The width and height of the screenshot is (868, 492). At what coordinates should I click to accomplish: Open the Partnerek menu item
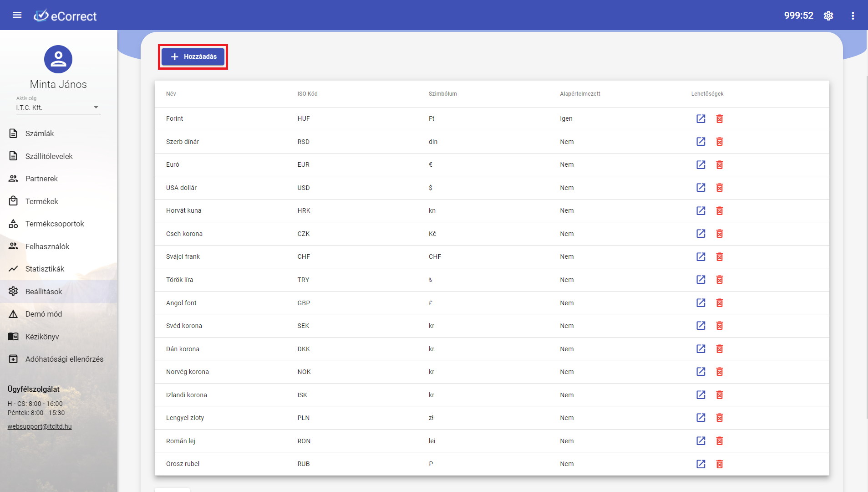[41, 179]
